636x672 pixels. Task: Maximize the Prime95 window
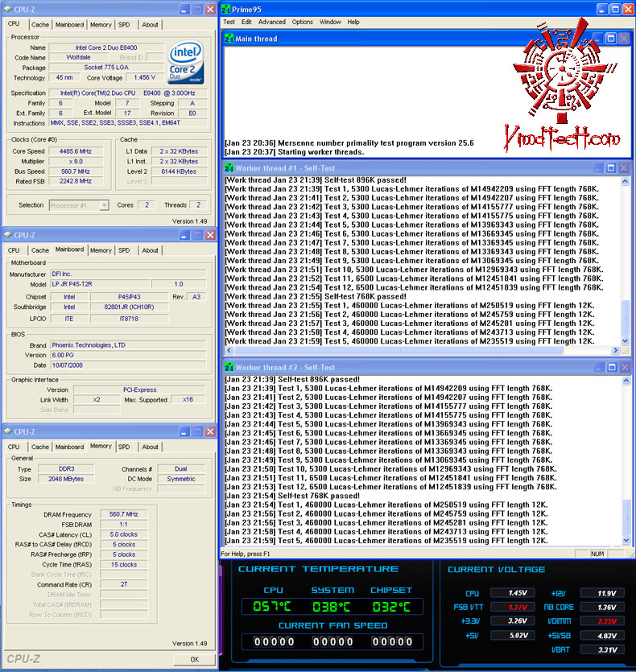pyautogui.click(x=615, y=9)
